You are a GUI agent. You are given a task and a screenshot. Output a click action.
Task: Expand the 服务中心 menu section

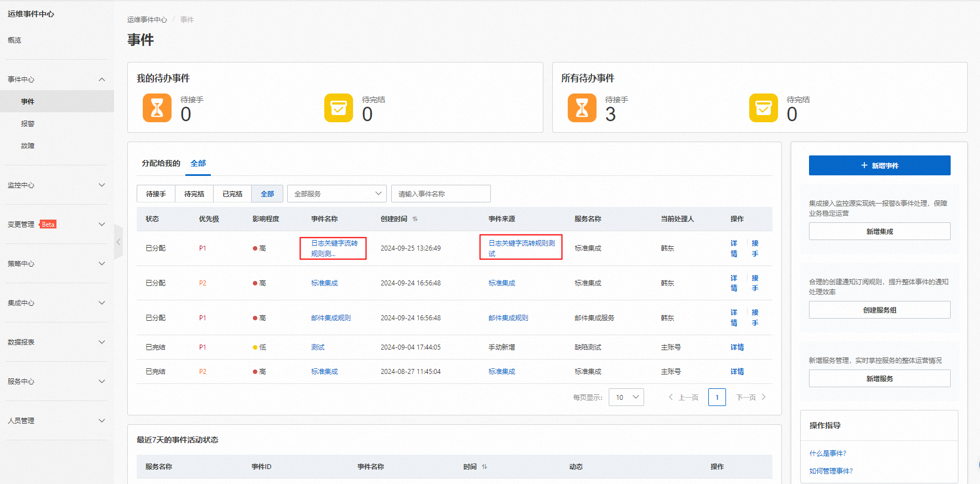pos(102,382)
